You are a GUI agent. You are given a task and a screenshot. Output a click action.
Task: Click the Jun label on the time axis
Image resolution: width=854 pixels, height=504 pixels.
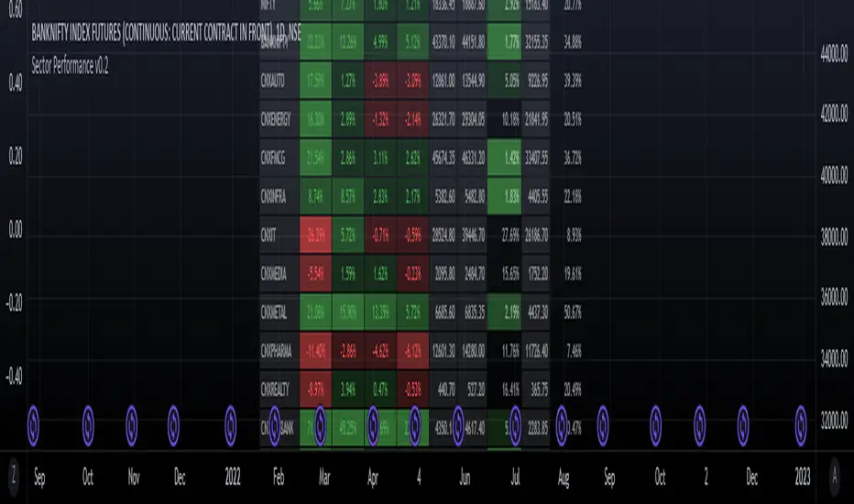click(465, 477)
